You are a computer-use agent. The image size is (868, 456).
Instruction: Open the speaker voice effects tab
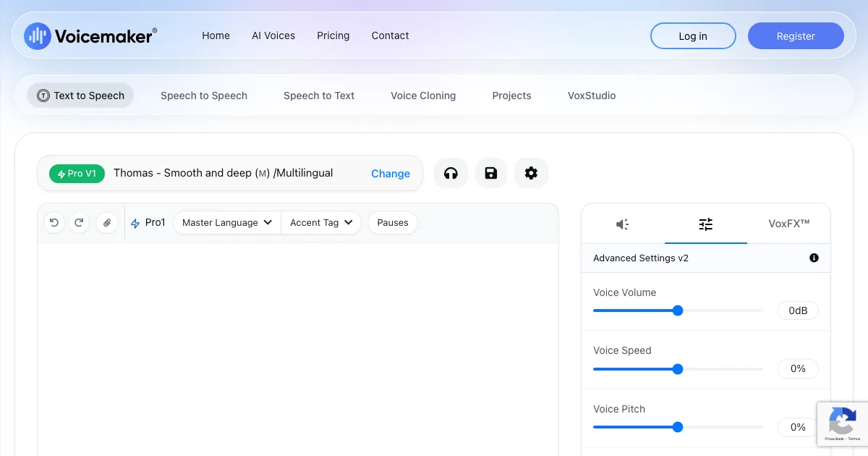(622, 224)
